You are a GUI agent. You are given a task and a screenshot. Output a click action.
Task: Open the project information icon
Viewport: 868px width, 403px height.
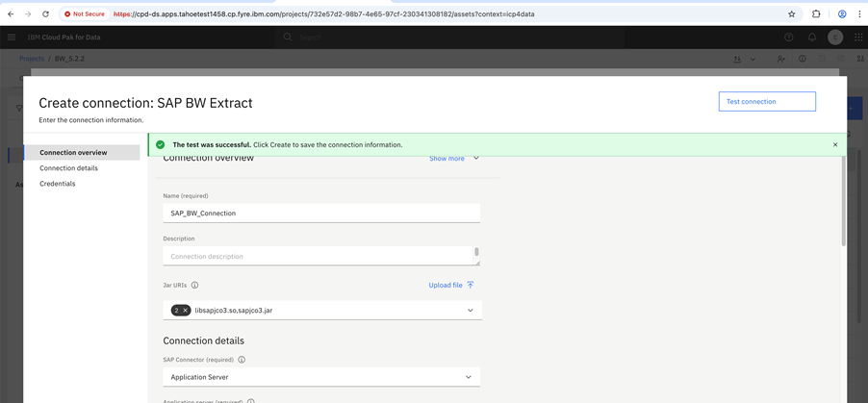[803, 59]
